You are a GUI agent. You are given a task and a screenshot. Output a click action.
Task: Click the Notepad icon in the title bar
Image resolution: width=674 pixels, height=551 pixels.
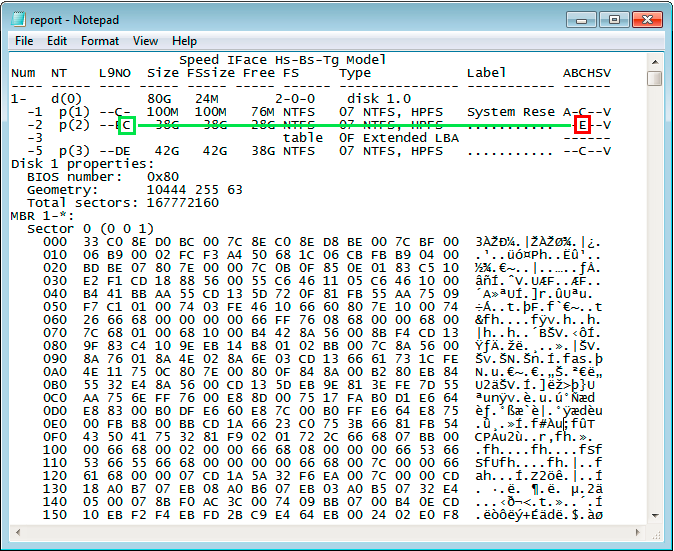pos(18,18)
